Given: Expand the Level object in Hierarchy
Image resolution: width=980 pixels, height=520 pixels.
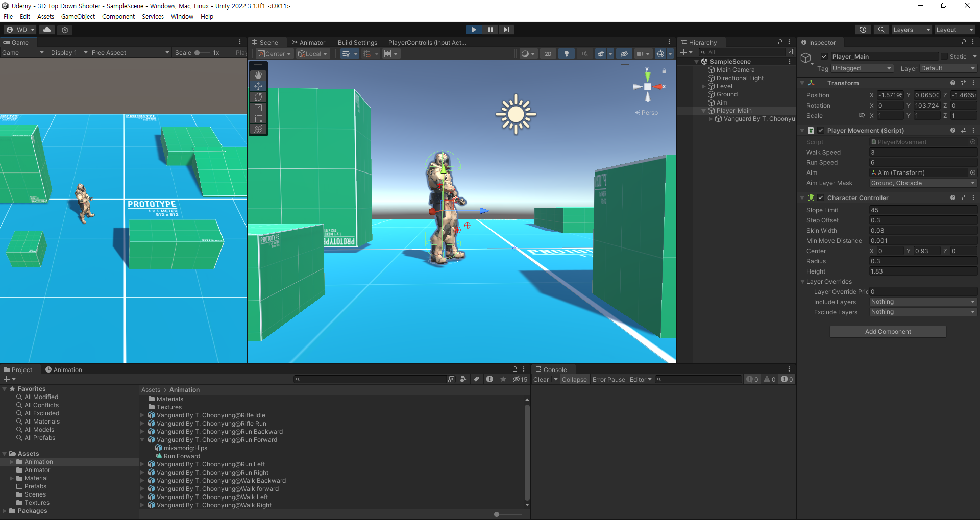Looking at the screenshot, I should point(704,86).
